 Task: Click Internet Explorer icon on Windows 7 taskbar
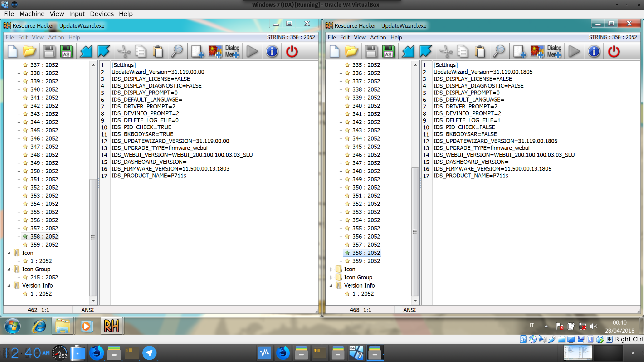[39, 326]
